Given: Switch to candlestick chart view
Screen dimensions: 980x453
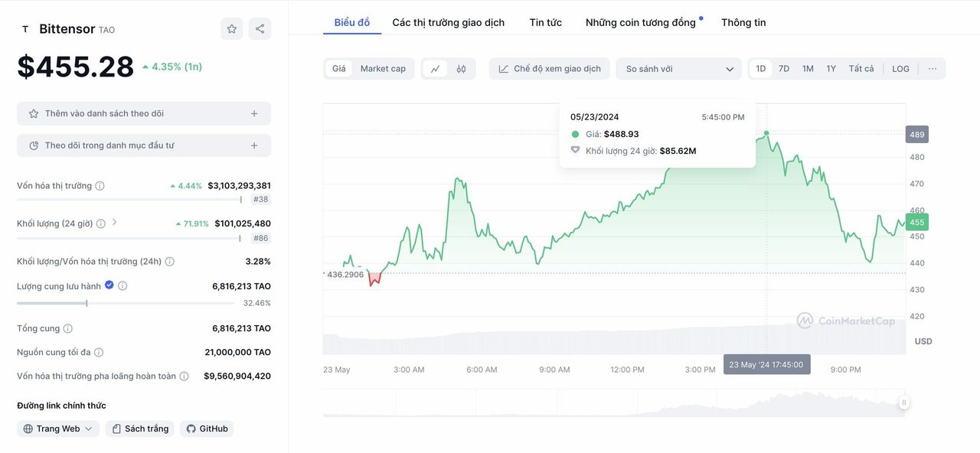Looking at the screenshot, I should pos(461,69).
